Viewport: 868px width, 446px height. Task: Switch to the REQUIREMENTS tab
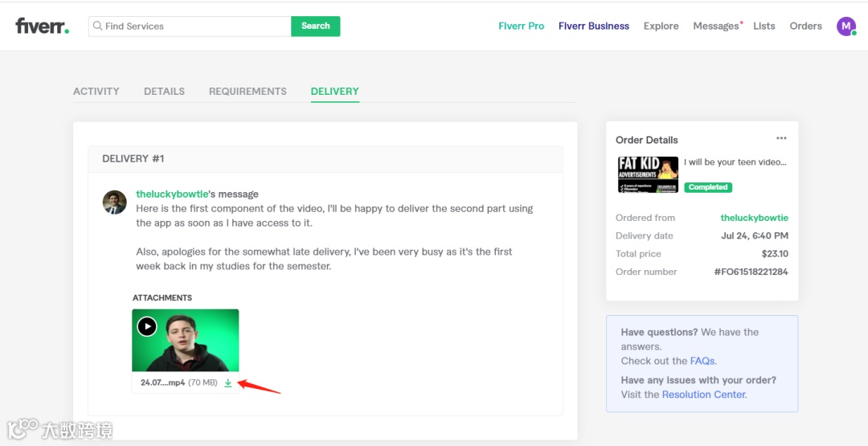pos(248,92)
